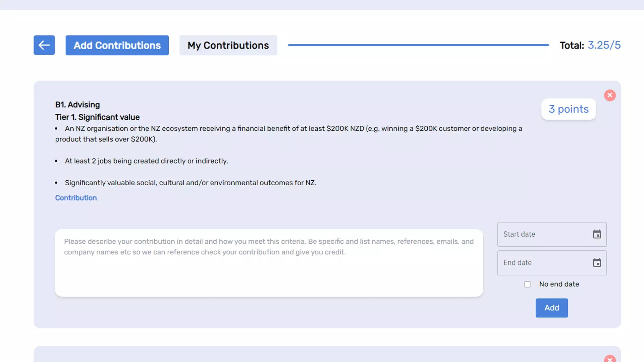This screenshot has height=362, width=644.
Task: Open the End date calendar picker icon
Action: click(x=597, y=263)
